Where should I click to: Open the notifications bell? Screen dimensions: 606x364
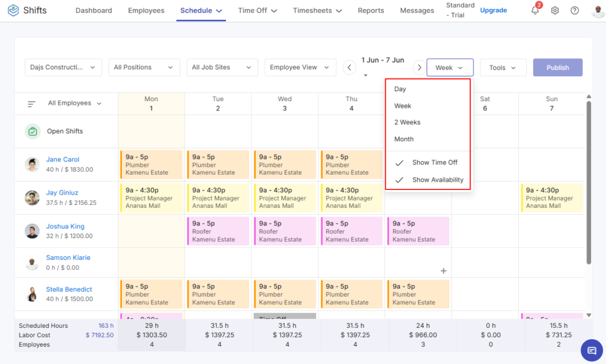535,11
